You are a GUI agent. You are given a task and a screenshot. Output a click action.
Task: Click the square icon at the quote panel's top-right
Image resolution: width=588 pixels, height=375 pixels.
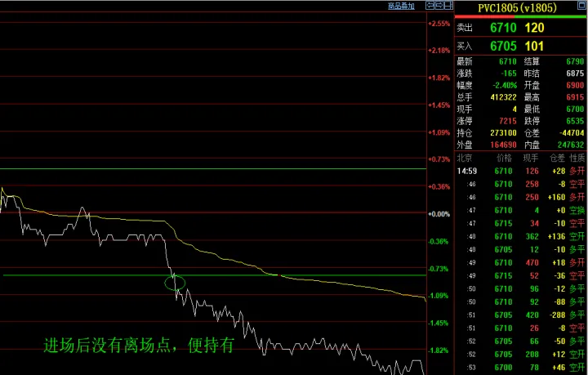[582, 6]
